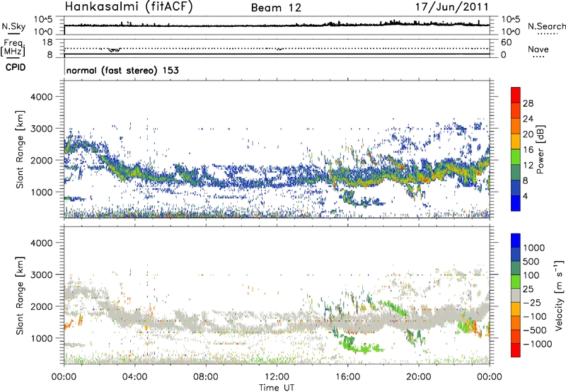This screenshot has height=392, width=566.
Task: Select the "Nave" legend label
Action: (x=538, y=49)
